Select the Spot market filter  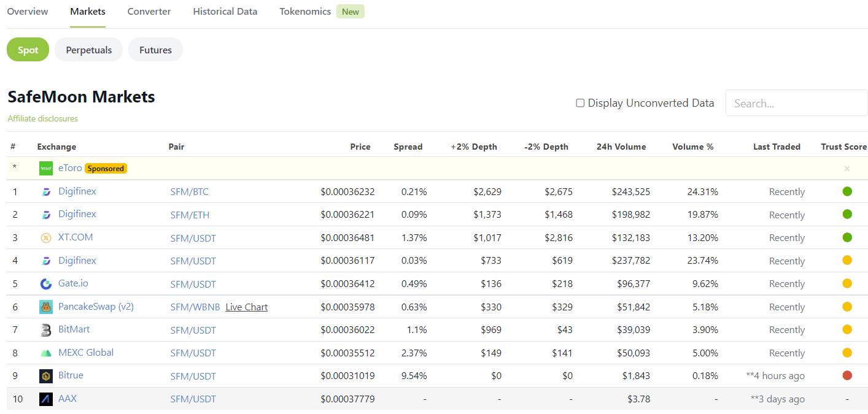28,50
